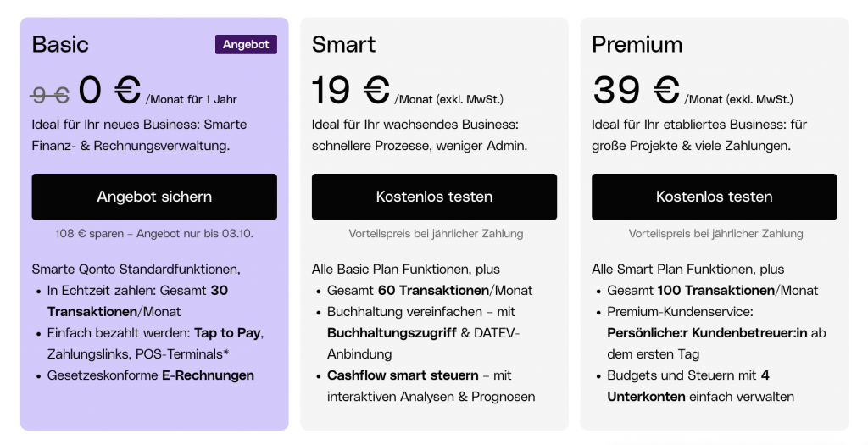The width and height of the screenshot is (868, 445).
Task: Click the 19 € Smart plan price
Action: (x=350, y=90)
